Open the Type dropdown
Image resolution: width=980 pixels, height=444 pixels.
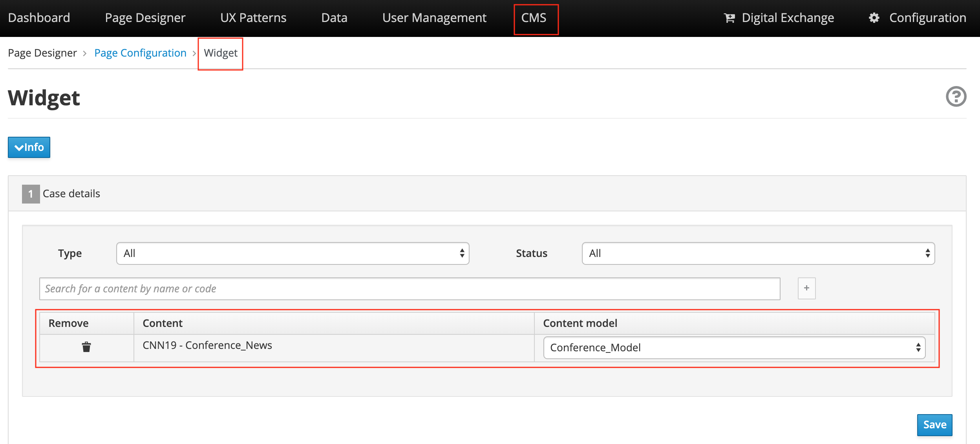click(293, 253)
